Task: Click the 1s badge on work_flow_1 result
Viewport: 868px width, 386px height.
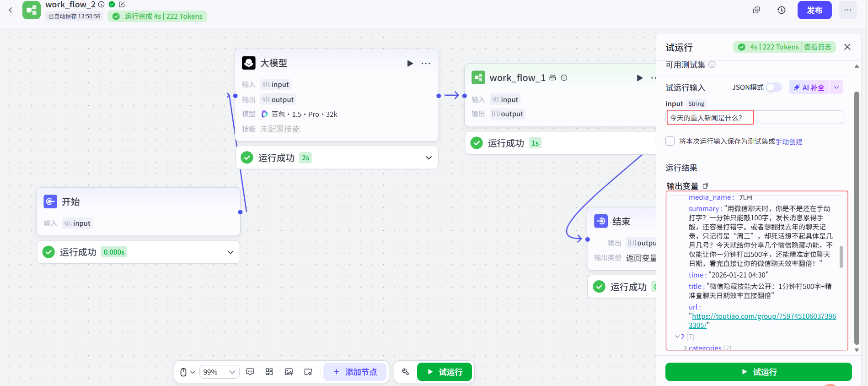Action: click(535, 143)
